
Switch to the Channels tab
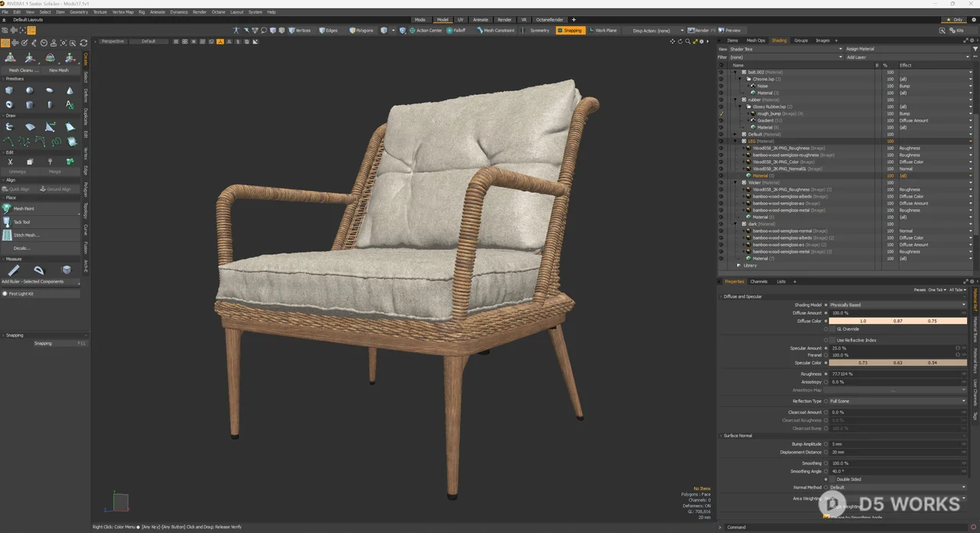(x=759, y=282)
